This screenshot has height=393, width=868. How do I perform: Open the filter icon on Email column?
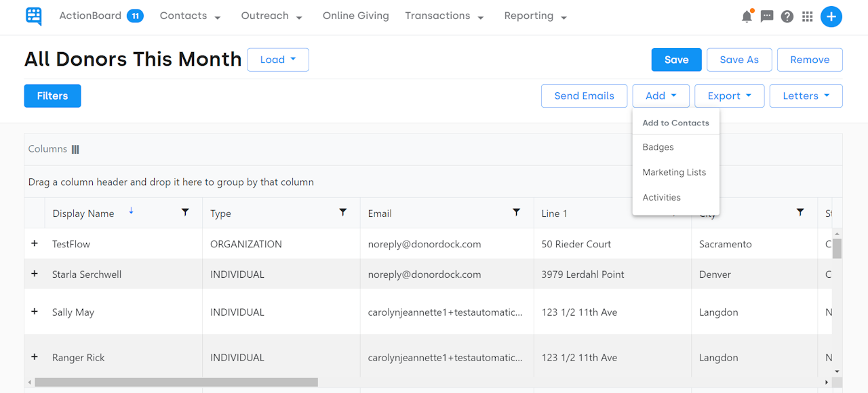coord(517,213)
